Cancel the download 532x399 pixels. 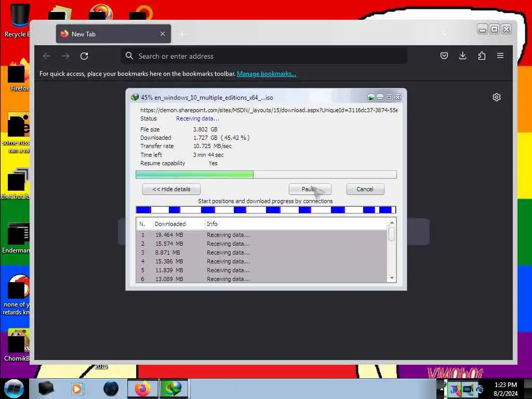tap(365, 189)
